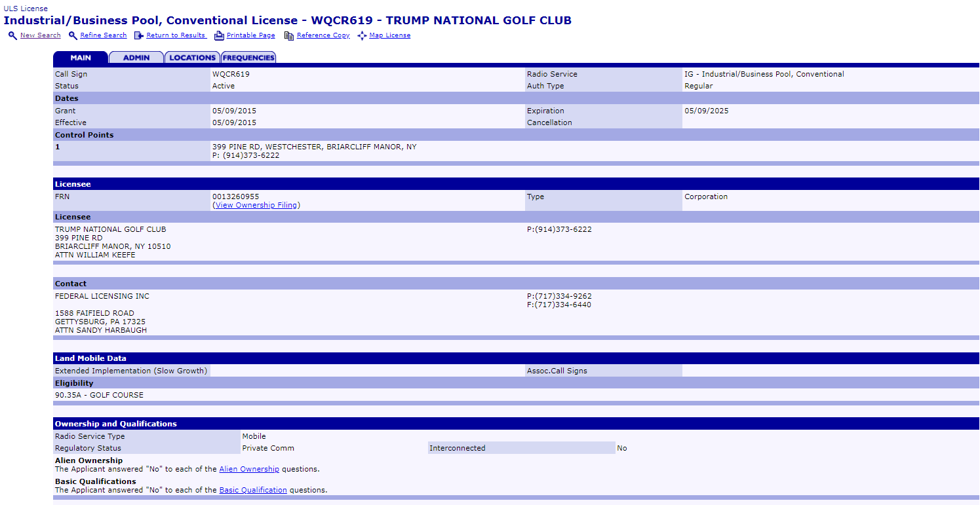Image resolution: width=980 pixels, height=505 pixels.
Task: Click the Return to Results arrow icon
Action: tap(139, 35)
